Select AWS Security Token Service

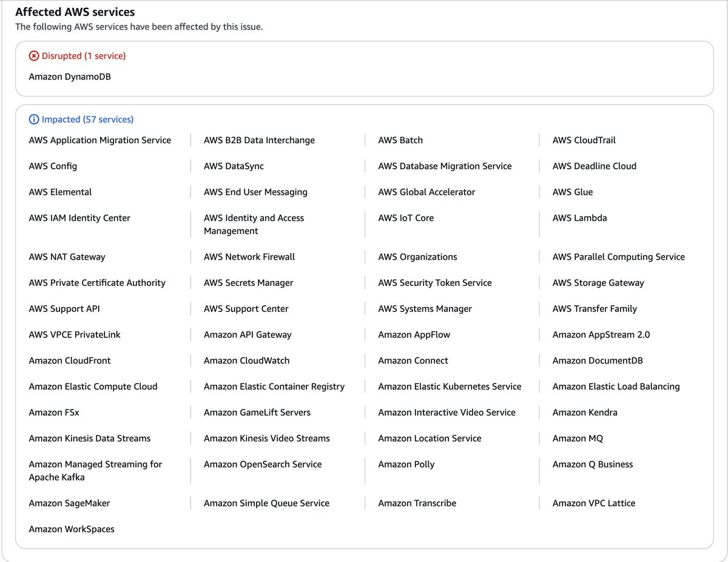(434, 282)
